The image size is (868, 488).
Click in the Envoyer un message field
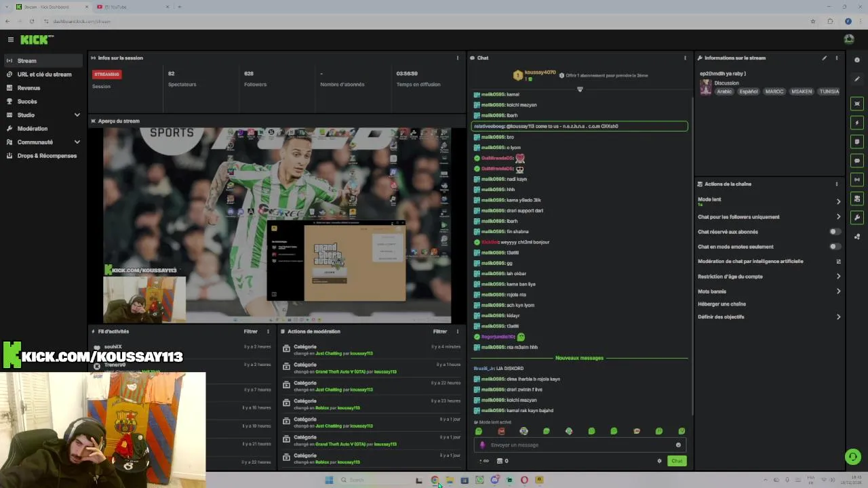coord(580,445)
